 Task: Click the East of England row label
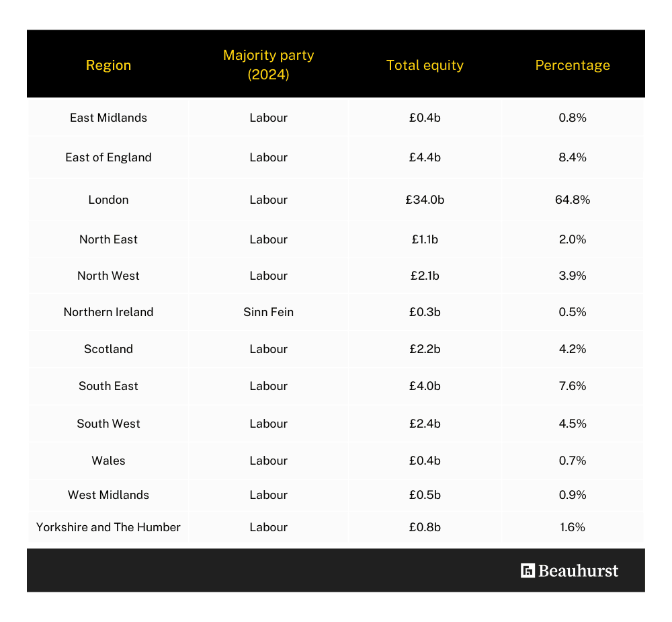click(x=108, y=157)
